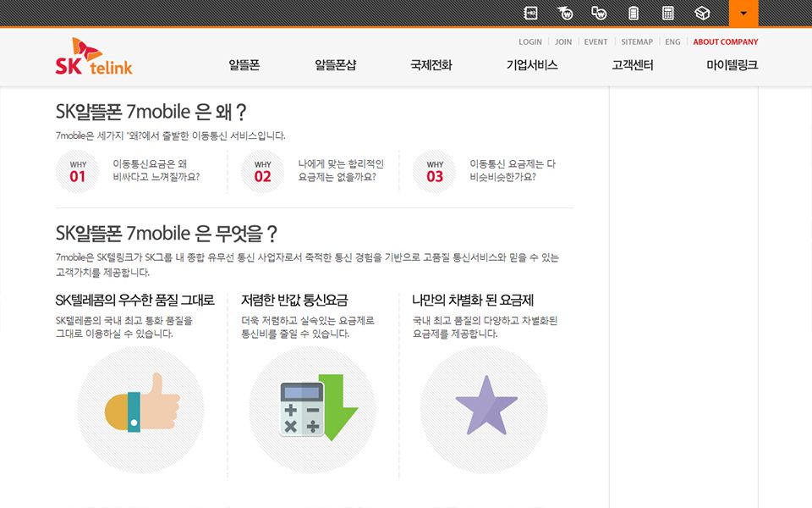This screenshot has height=508, width=812.
Task: Click the SK telink logo
Action: tap(94, 58)
